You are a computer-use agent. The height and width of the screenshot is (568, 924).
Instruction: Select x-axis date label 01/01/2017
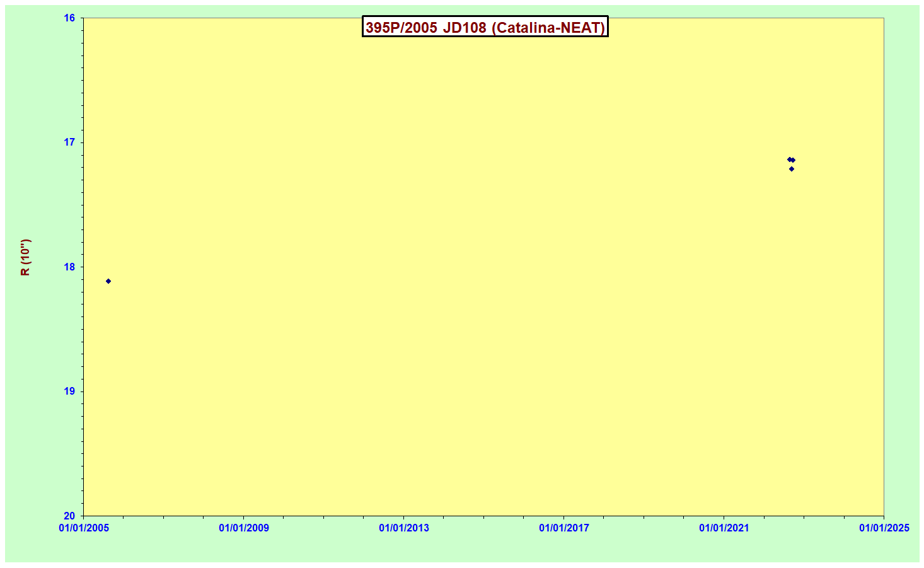(564, 528)
